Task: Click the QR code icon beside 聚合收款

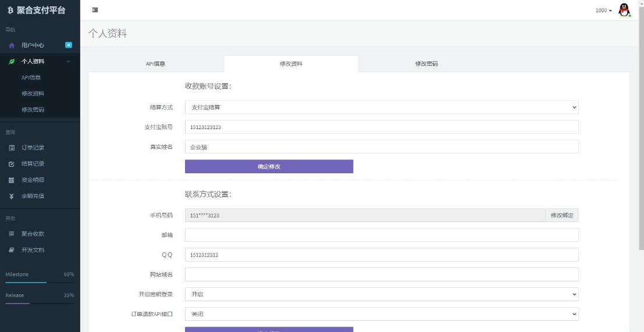Action: (x=12, y=234)
